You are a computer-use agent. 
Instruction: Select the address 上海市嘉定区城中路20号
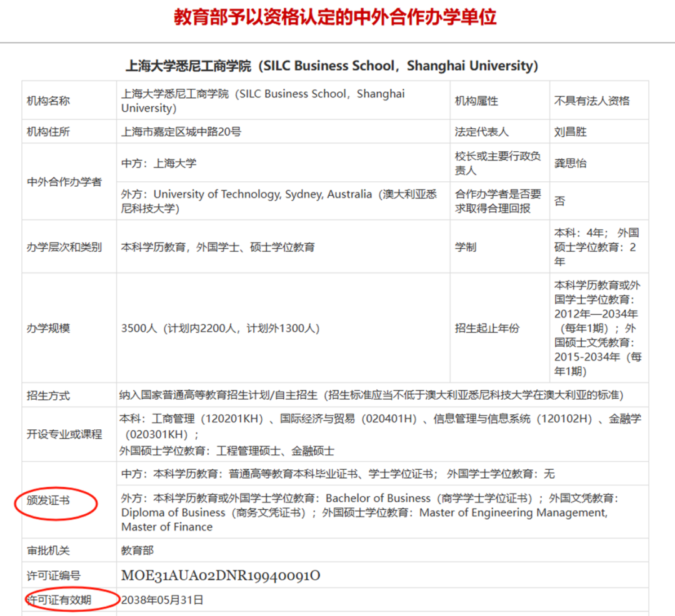181,132
